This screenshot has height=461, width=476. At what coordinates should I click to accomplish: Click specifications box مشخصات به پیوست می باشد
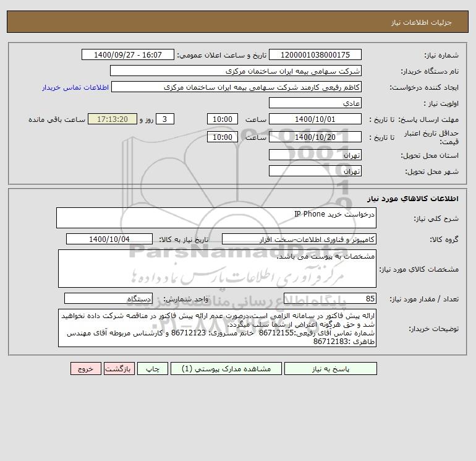tap(217, 269)
